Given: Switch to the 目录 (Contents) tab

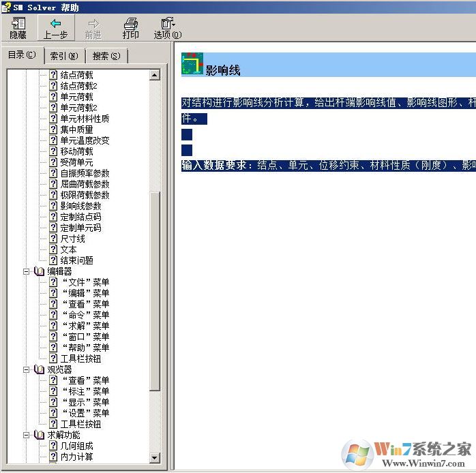Looking at the screenshot, I should pos(22,55).
